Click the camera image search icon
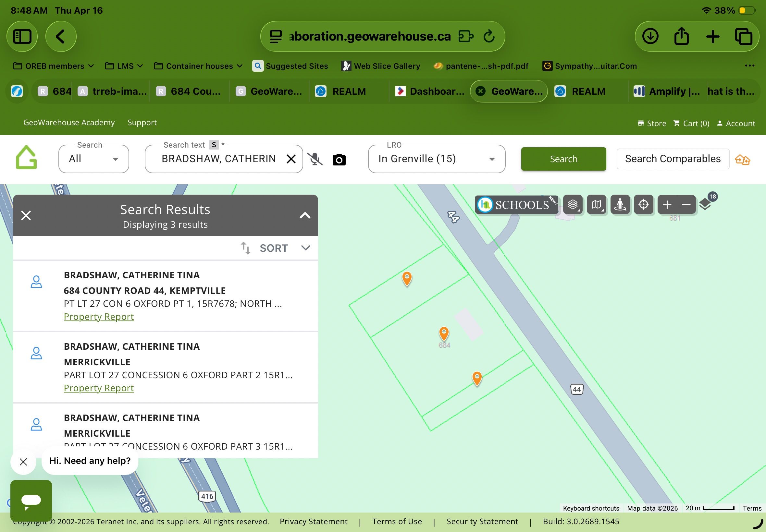Screen dimensions: 766x532 [x=339, y=160]
